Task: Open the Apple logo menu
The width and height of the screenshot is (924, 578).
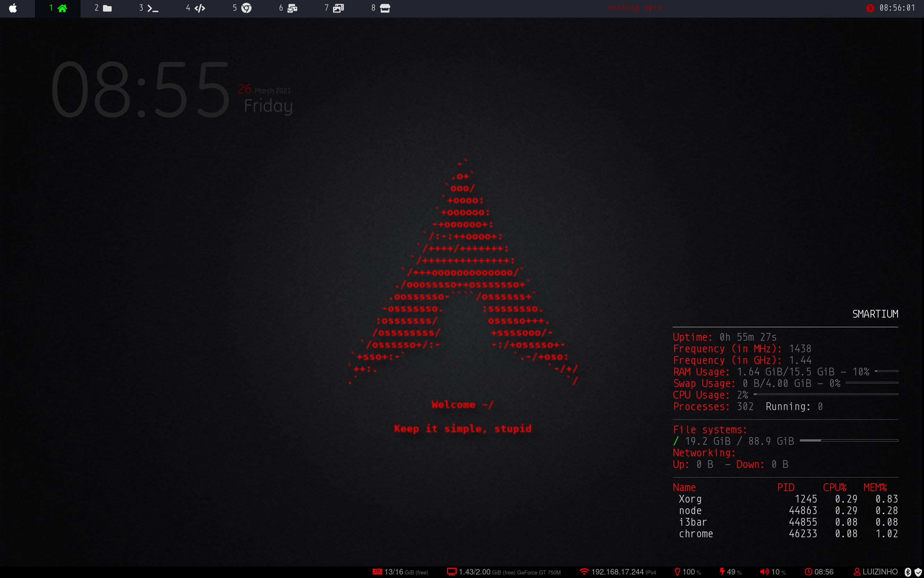Action: [x=13, y=8]
